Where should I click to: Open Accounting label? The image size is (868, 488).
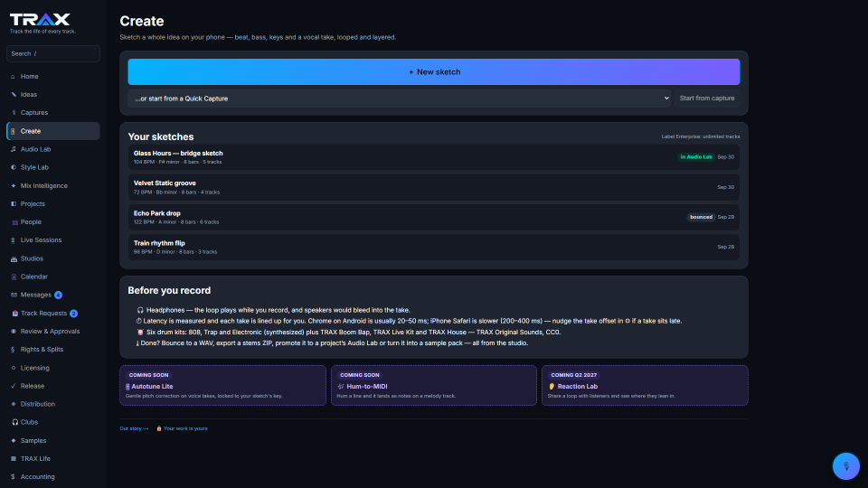pos(38,477)
